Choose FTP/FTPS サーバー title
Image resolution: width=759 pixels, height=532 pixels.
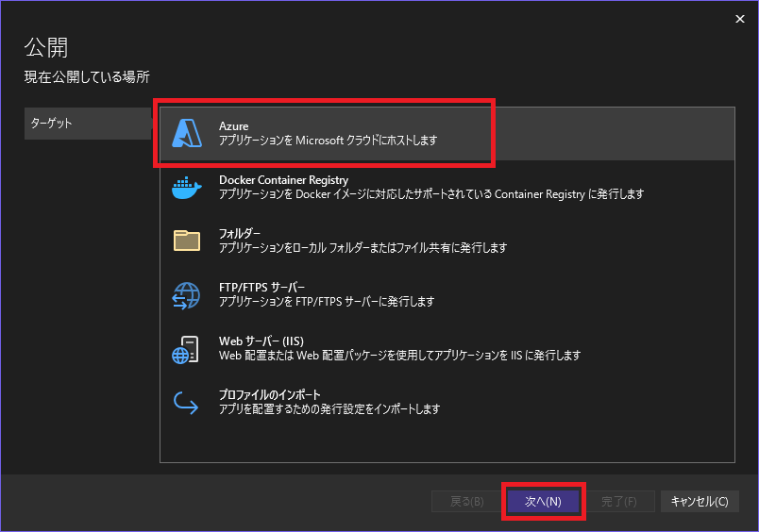(x=261, y=288)
